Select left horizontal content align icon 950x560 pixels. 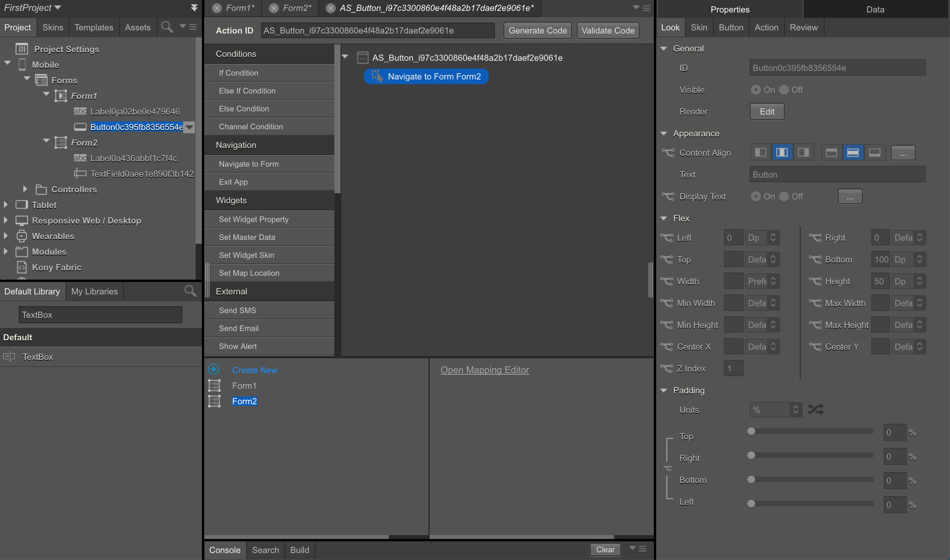point(760,153)
